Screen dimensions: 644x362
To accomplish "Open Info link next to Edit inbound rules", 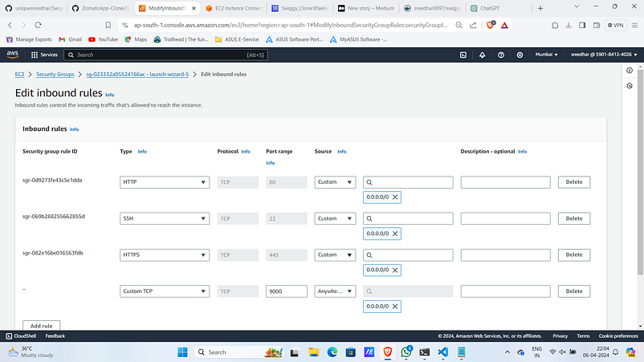I will tap(110, 95).
